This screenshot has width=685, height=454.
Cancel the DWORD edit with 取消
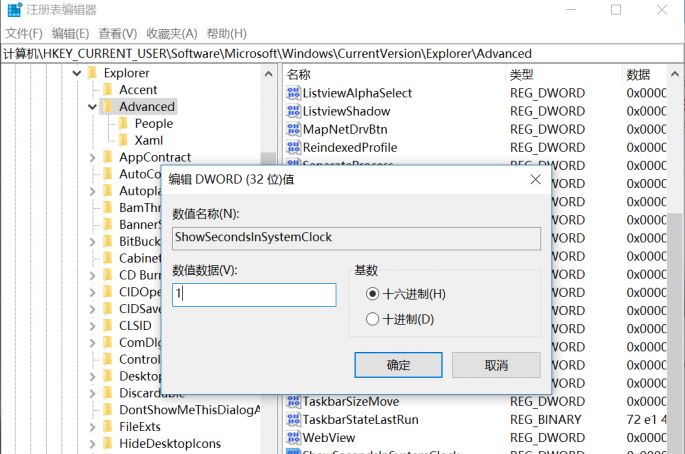(x=496, y=365)
